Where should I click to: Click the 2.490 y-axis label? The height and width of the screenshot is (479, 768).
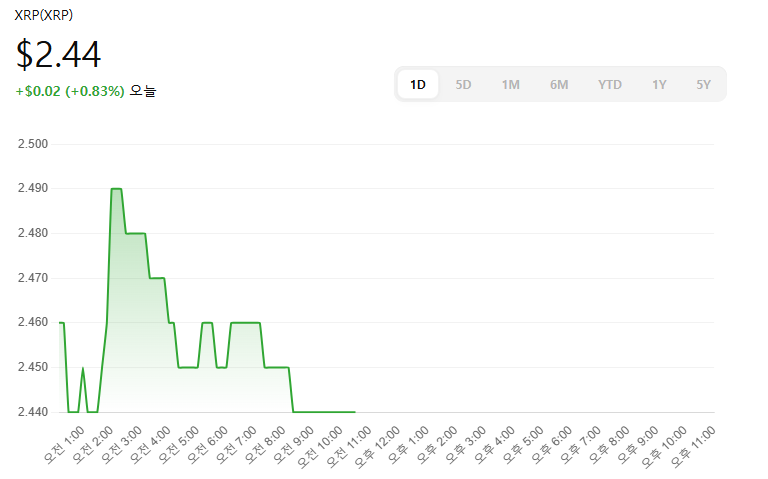[x=33, y=188]
